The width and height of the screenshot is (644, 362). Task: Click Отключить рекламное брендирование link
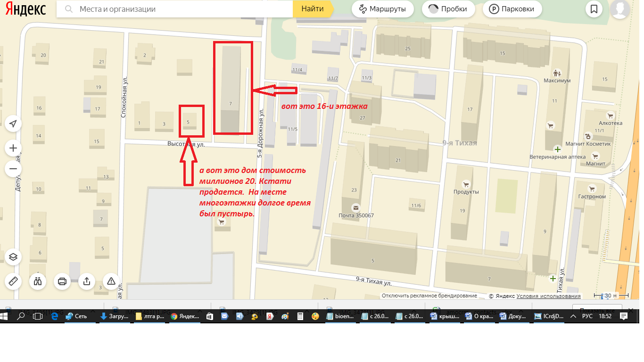429,296
